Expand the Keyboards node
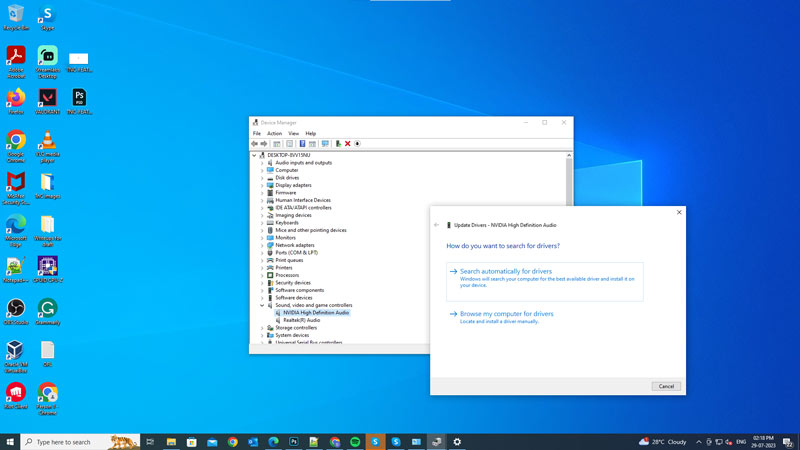This screenshot has width=800, height=450. [x=262, y=223]
